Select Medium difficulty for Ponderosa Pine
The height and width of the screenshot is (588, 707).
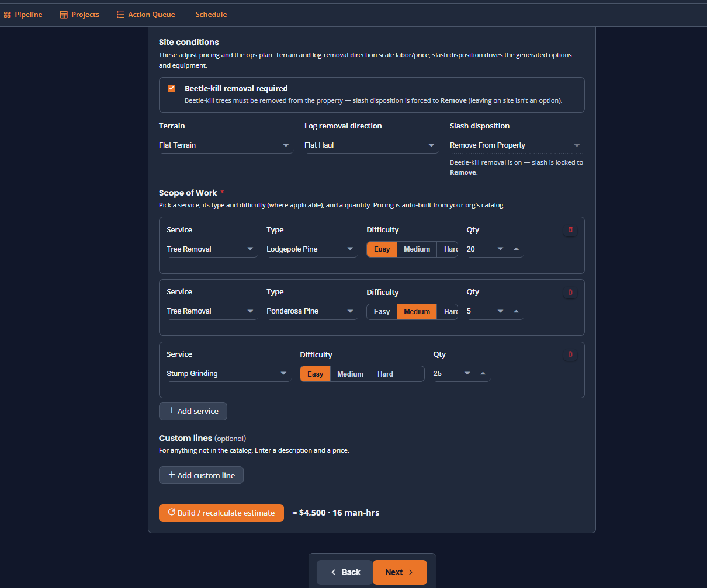[x=417, y=312]
